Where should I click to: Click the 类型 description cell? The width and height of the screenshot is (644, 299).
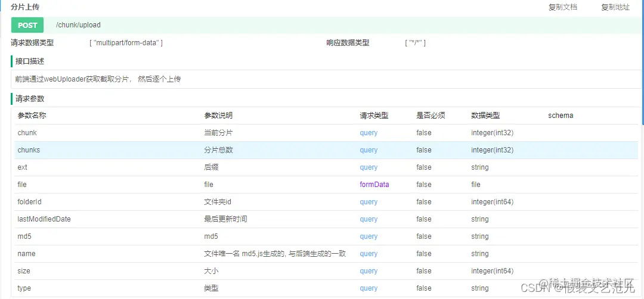pos(211,288)
